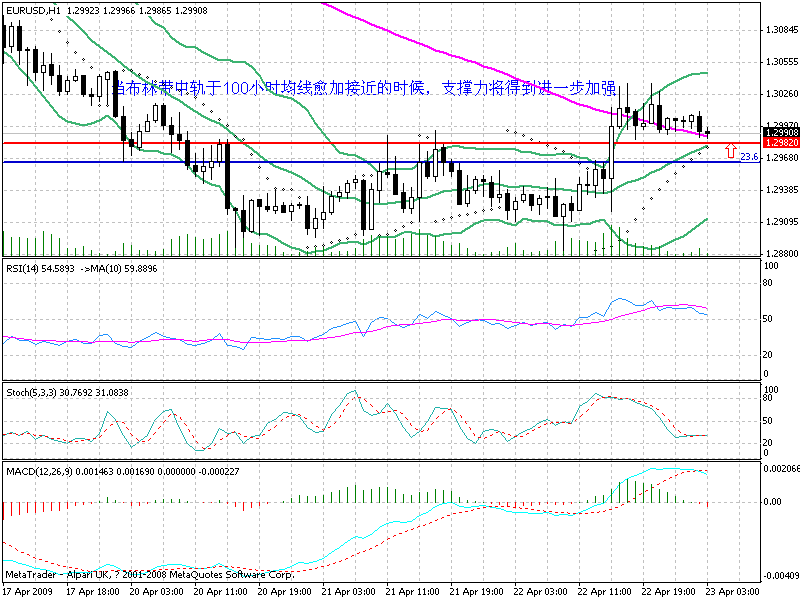
Task: Select the blue horizontal Fibonacci line
Action: coord(382,162)
